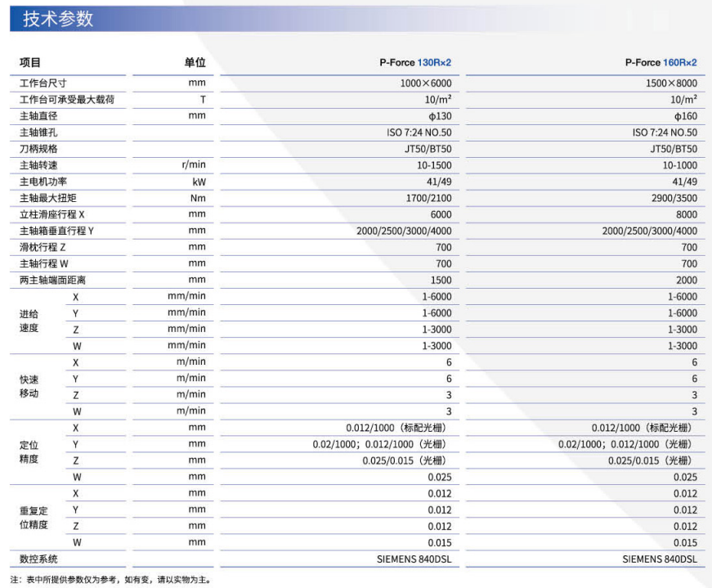This screenshot has width=712, height=588.
Task: Click the 160R×2 column value 8000 for X travel
Action: click(687, 214)
